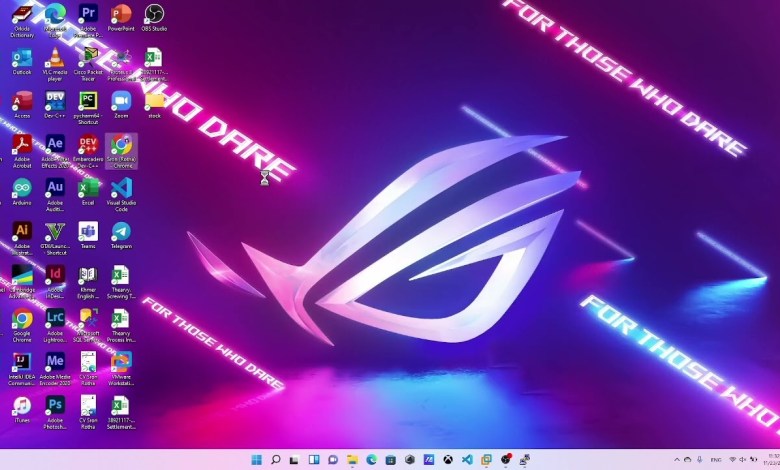Open the volume speaker tray icon
This screenshot has width=780, height=470.
(x=743, y=460)
